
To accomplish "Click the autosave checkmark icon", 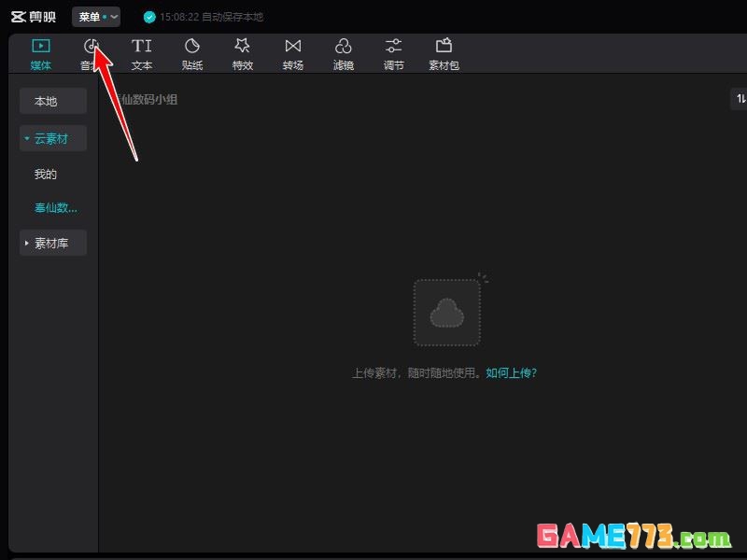I will click(x=149, y=16).
